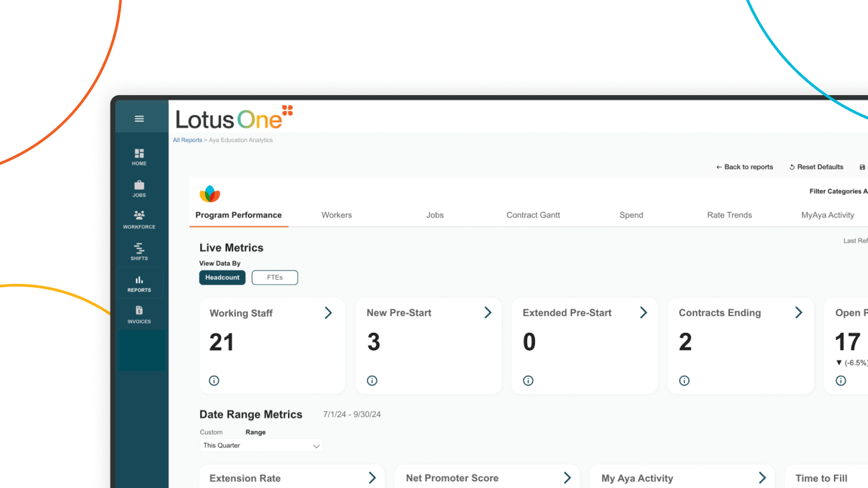Click the date range 7/1/24 - 9/30/24
This screenshot has width=868, height=488.
point(352,414)
